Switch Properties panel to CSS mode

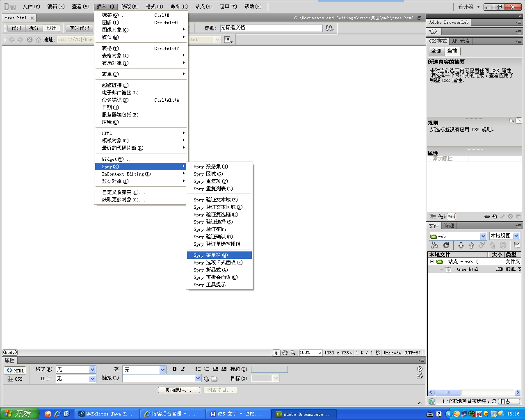(x=16, y=379)
